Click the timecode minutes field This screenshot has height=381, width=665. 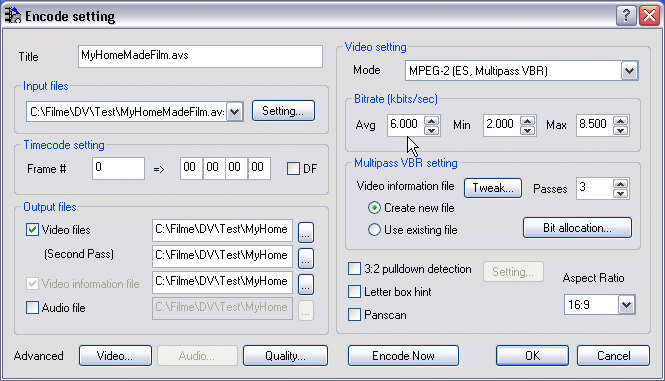(x=213, y=168)
